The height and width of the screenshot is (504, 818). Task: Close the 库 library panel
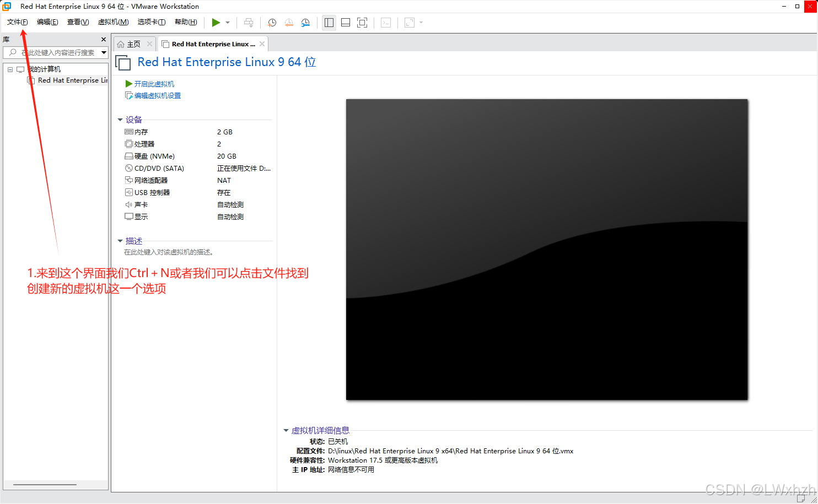pyautogui.click(x=104, y=40)
